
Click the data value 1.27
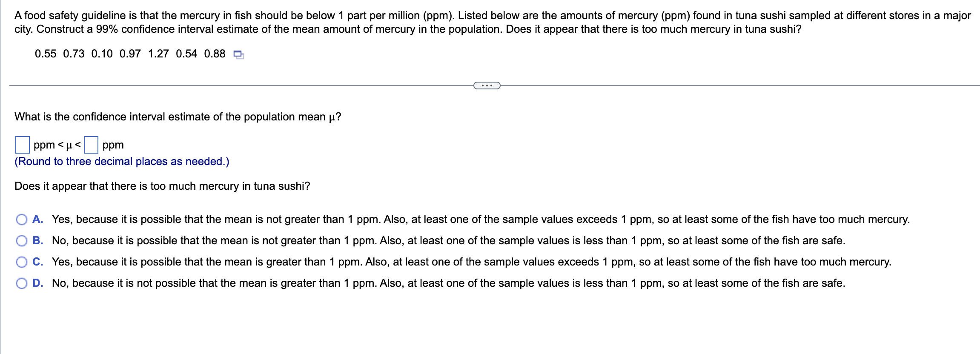tap(158, 54)
